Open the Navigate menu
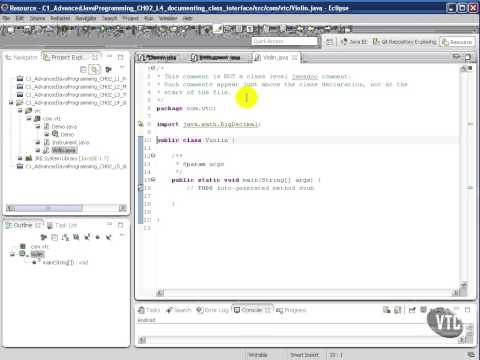This screenshot has width=480, height=360. [86, 18]
